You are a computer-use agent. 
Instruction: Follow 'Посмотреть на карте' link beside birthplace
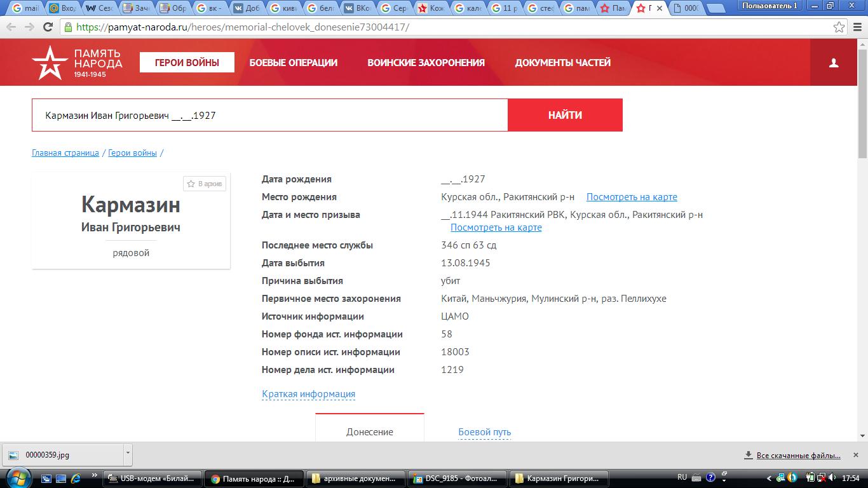click(x=631, y=197)
